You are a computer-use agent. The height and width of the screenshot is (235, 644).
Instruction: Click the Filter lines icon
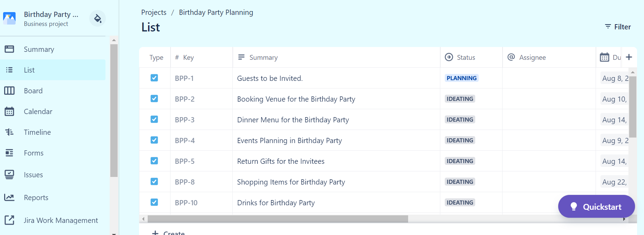[x=608, y=27]
